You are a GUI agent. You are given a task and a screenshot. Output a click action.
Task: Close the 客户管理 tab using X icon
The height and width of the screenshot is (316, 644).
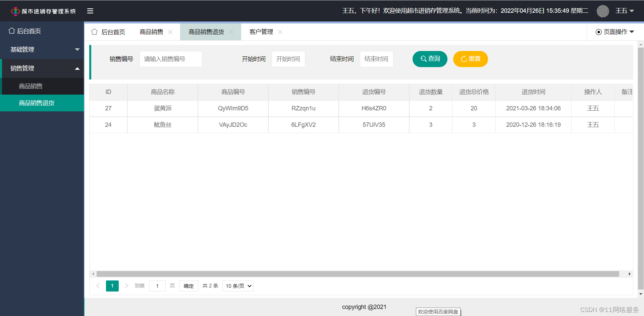pyautogui.click(x=280, y=32)
